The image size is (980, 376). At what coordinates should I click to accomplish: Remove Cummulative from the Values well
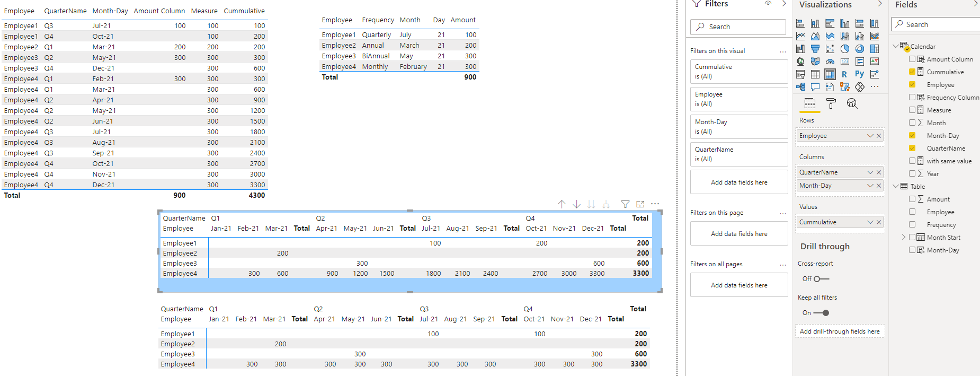click(879, 222)
